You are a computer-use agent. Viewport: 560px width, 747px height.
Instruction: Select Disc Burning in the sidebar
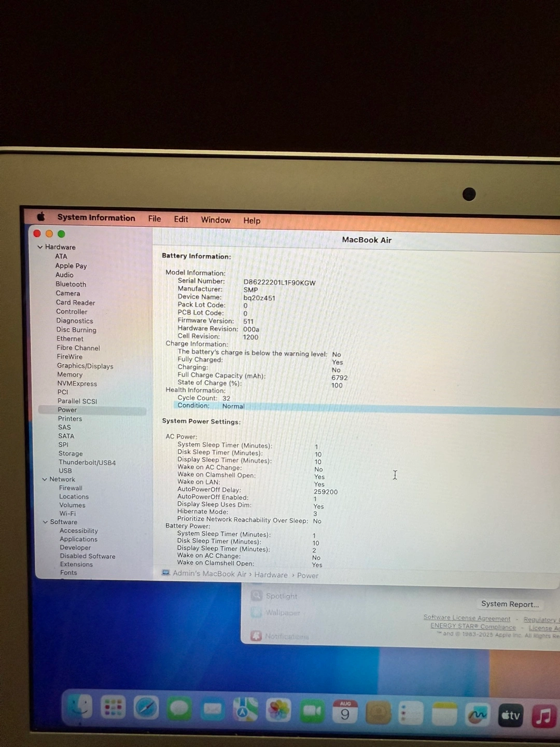coord(76,330)
